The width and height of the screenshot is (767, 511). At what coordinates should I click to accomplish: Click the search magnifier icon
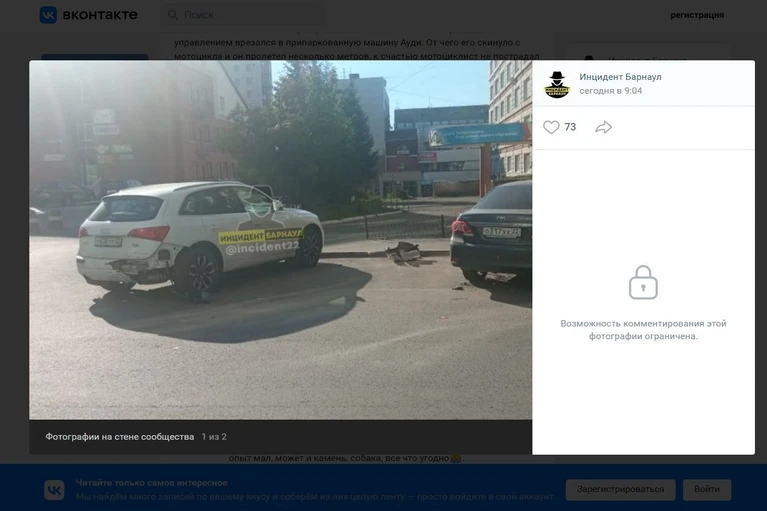[x=173, y=15]
